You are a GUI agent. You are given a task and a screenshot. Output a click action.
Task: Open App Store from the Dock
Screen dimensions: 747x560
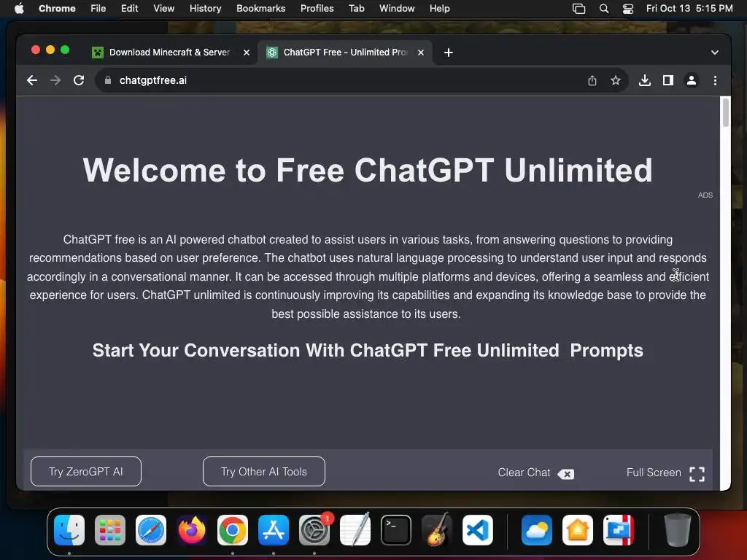point(274,530)
